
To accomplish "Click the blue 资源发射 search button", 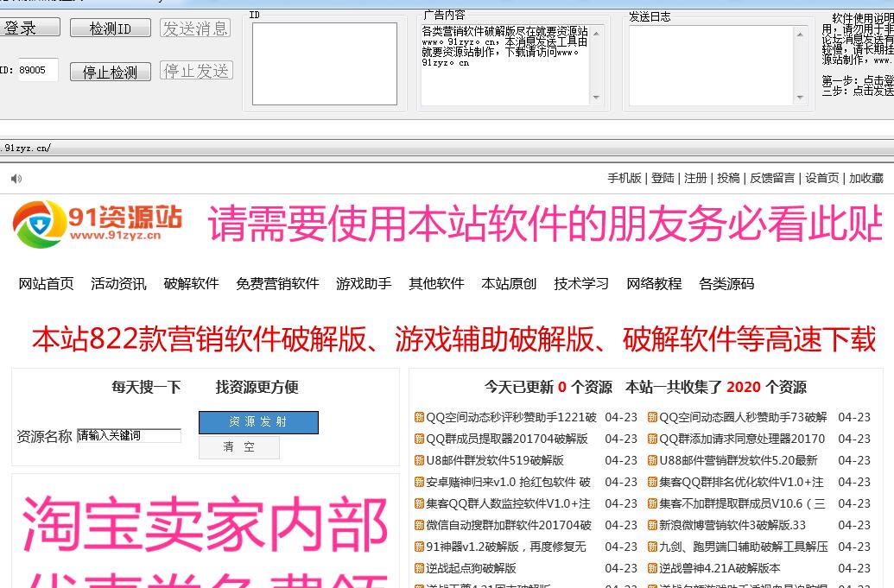I will (x=258, y=421).
